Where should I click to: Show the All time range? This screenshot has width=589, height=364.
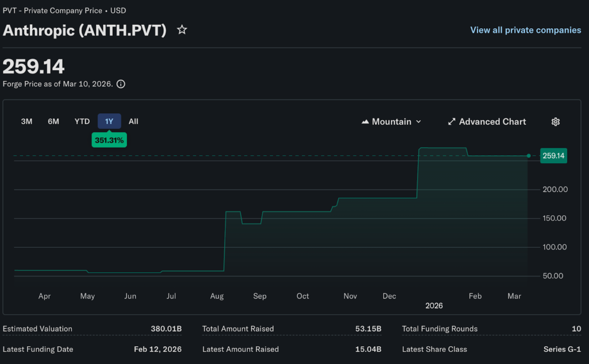133,121
